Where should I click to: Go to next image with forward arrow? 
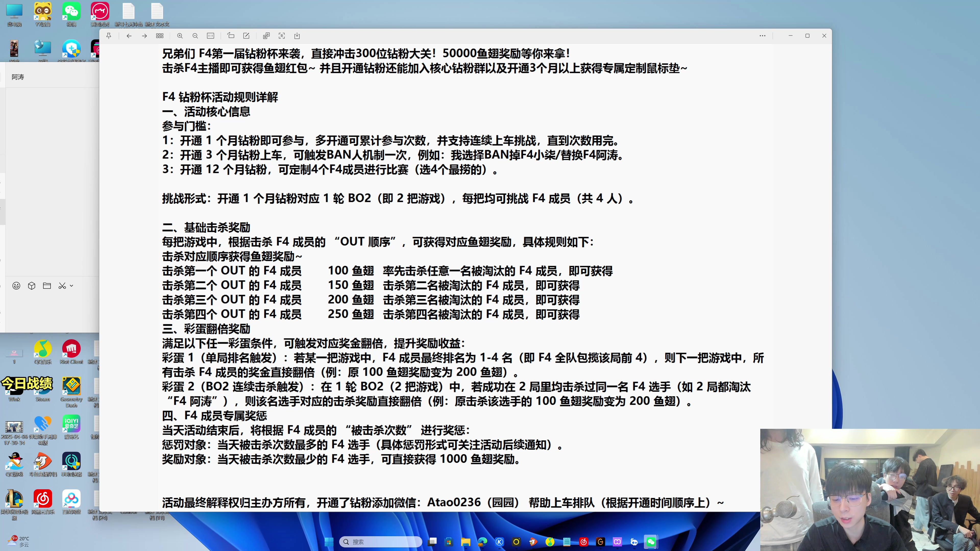(144, 36)
